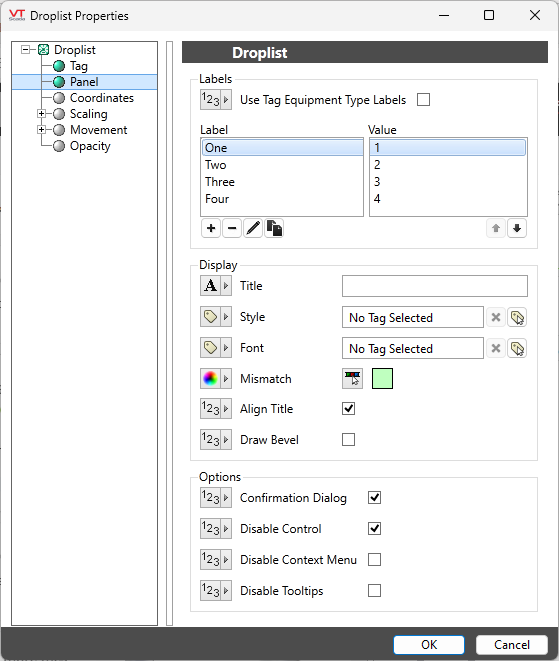Expand the Movement tree node

[x=41, y=129]
